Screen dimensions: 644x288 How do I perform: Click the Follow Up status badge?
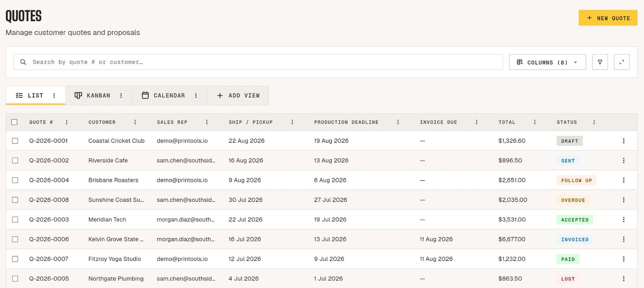pyautogui.click(x=576, y=181)
